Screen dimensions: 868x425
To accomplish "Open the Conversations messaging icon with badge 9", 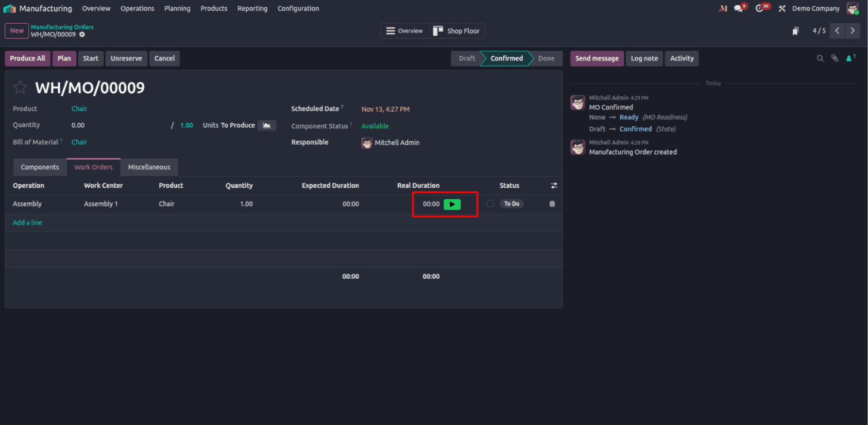I will (739, 8).
